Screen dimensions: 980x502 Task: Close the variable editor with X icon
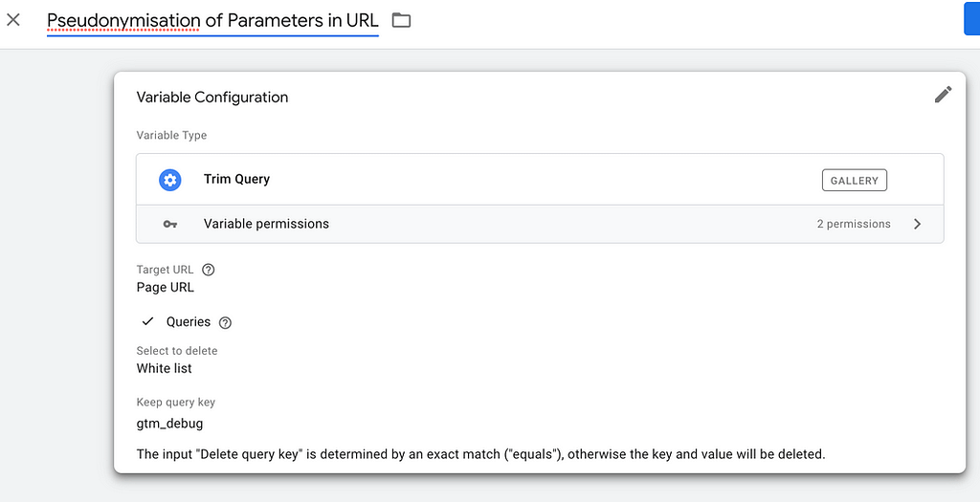point(13,20)
